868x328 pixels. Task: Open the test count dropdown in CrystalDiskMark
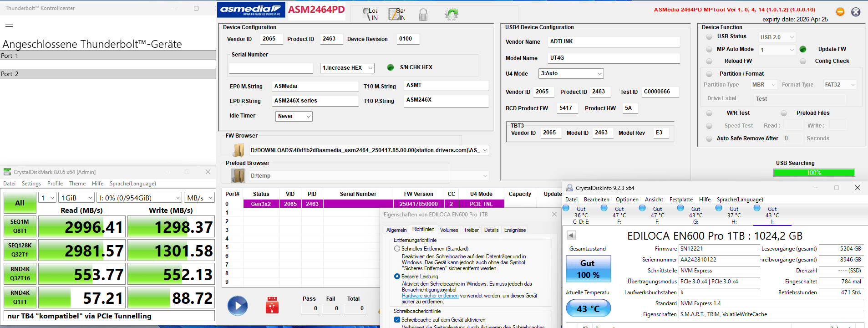click(x=47, y=198)
